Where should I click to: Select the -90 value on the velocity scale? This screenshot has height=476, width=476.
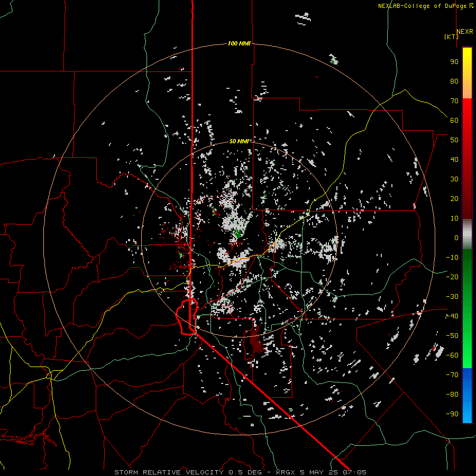click(452, 414)
